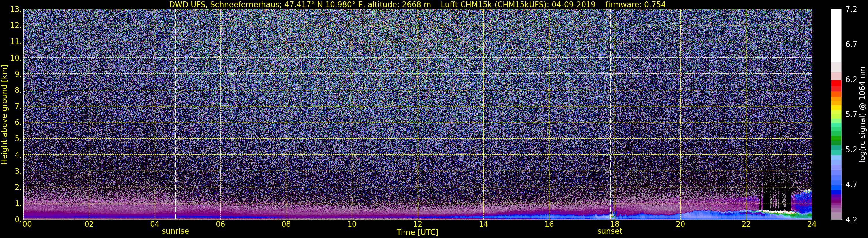Click the 'Height above ground [km]' axis title
The width and height of the screenshot is (868, 238).
click(4, 114)
